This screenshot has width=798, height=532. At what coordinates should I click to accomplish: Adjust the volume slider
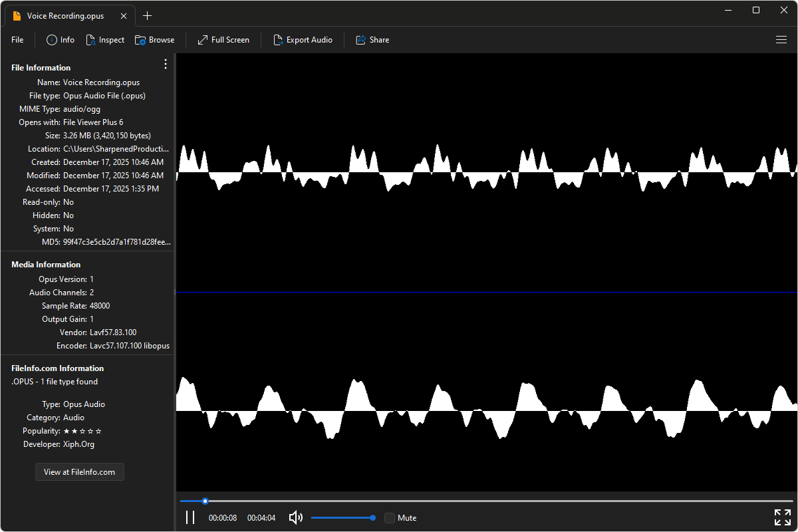(x=342, y=517)
